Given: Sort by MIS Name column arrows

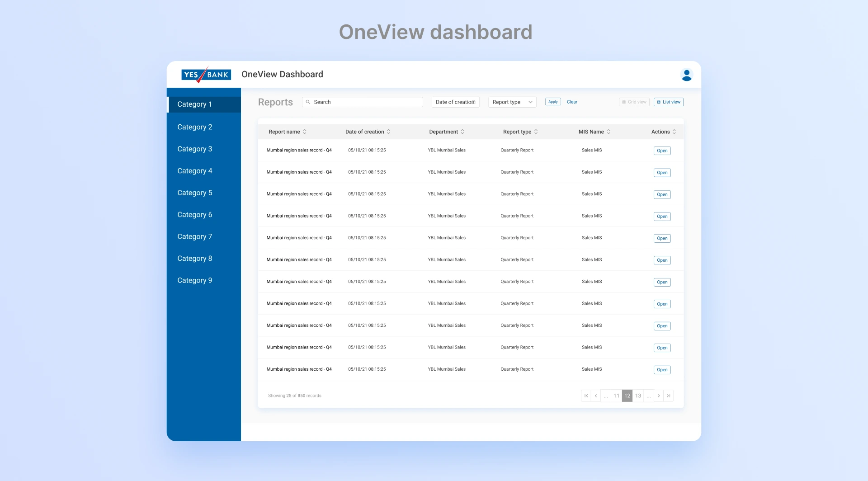Looking at the screenshot, I should [x=609, y=132].
